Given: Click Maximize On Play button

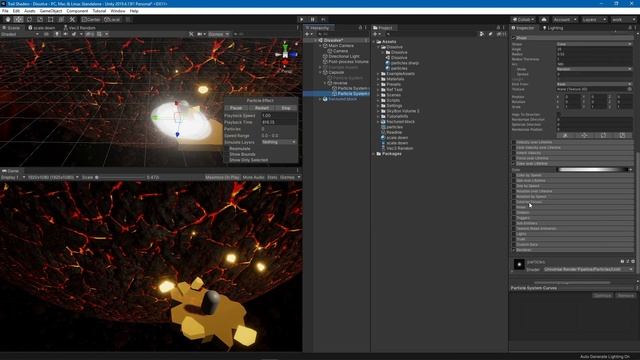Looking at the screenshot, I should coord(222,178).
